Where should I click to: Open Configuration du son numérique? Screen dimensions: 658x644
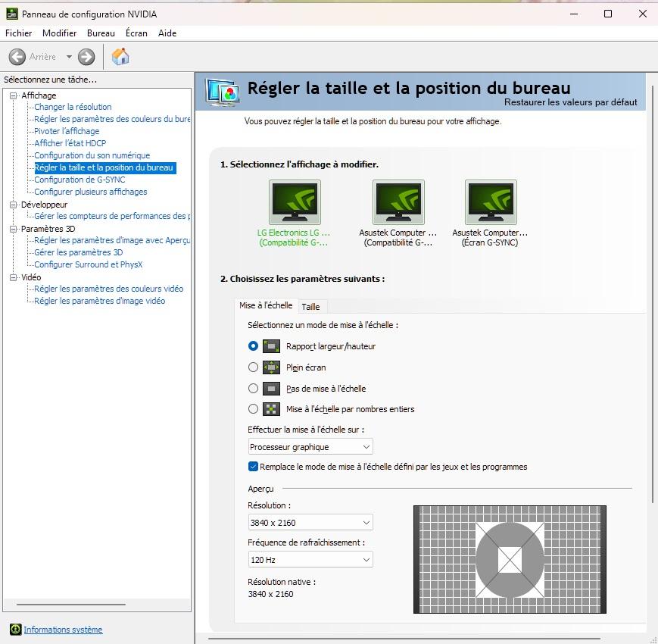92,155
